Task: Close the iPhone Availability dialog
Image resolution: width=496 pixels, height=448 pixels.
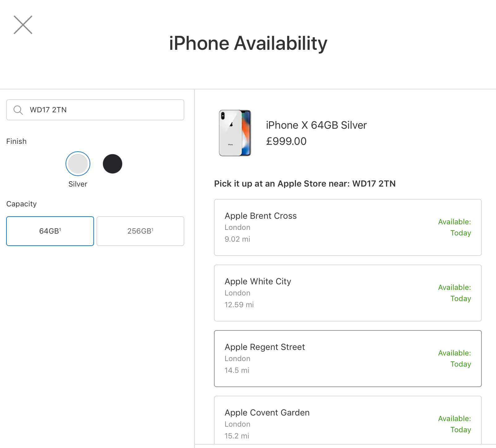Action: pos(23,25)
